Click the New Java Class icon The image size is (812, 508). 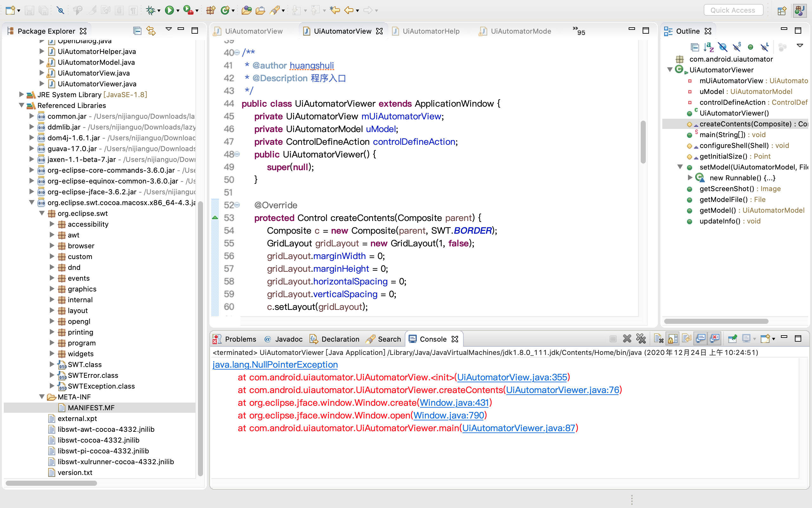pyautogui.click(x=225, y=10)
